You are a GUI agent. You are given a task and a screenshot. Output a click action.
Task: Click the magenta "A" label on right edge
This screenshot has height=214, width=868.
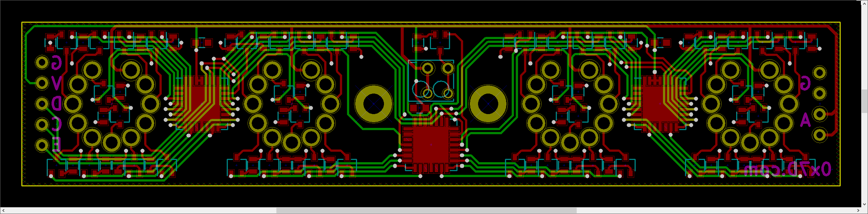tap(805, 120)
